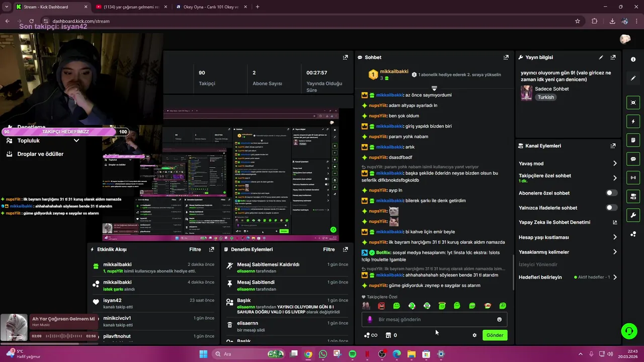
Task: Click the channel points infinity icon
Action: coord(371,335)
